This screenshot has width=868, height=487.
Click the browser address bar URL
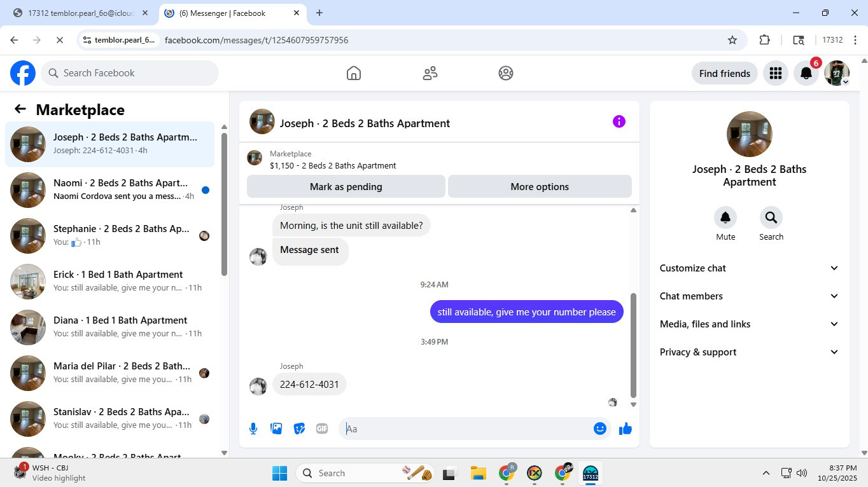[256, 40]
